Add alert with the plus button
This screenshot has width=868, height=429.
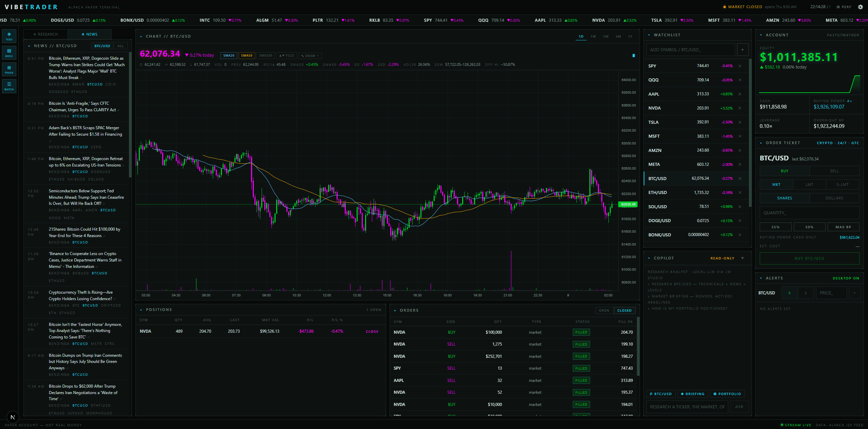click(854, 293)
